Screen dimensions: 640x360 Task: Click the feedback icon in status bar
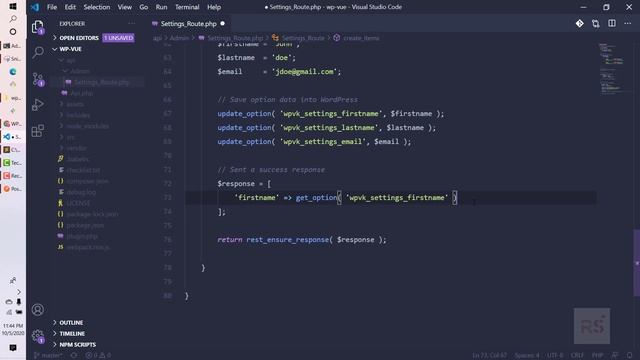click(x=615, y=355)
